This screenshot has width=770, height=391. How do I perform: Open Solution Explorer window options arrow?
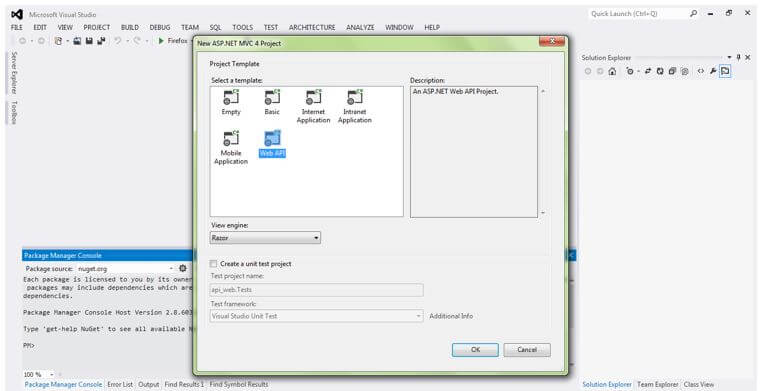point(730,57)
